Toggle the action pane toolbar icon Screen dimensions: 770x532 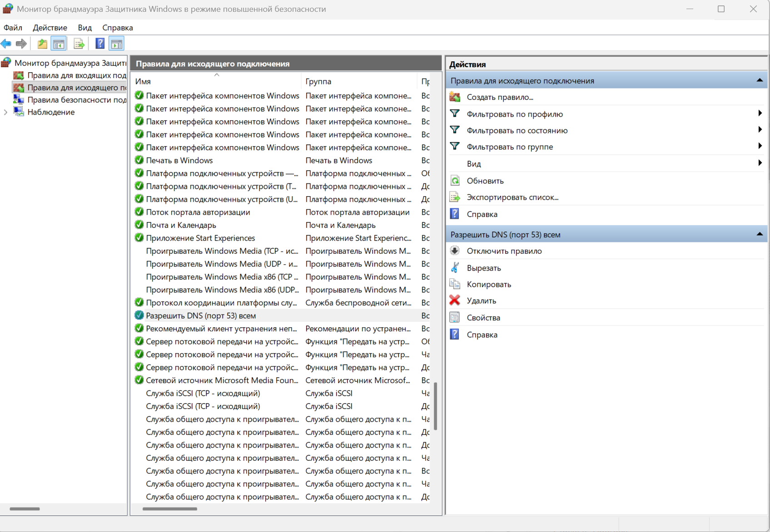pos(117,44)
